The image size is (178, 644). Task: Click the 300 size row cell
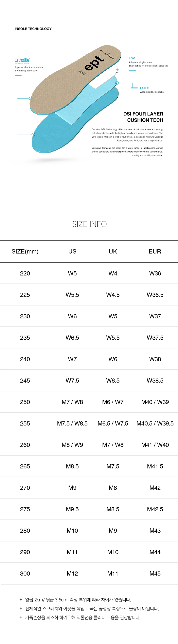(25, 574)
